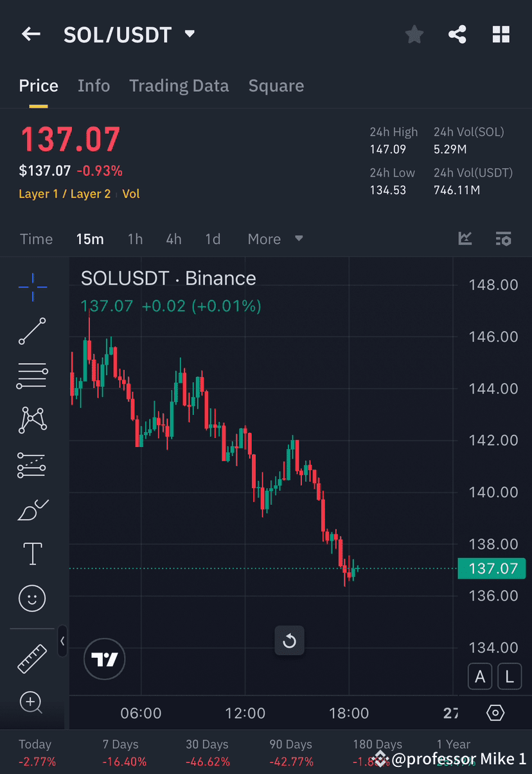This screenshot has width=532, height=774.
Task: View the 7 Days performance
Action: coord(120,750)
